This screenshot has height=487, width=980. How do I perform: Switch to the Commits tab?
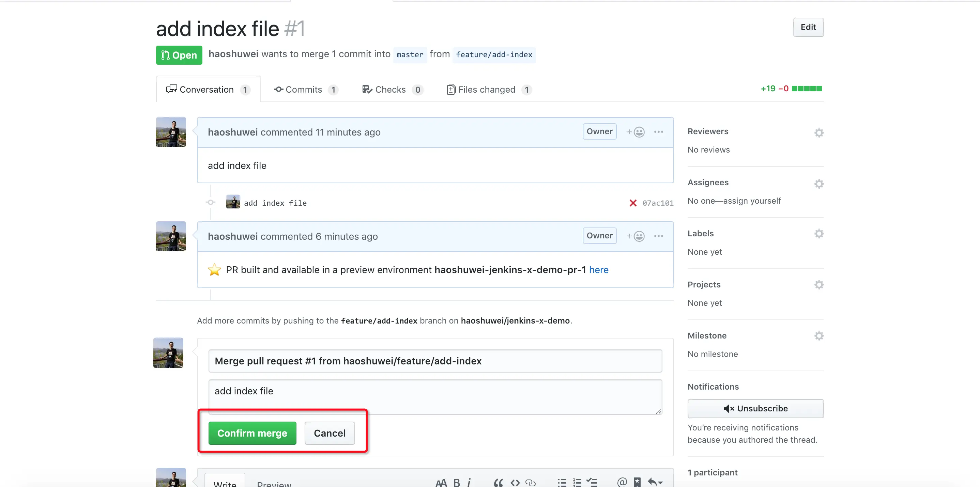point(305,89)
